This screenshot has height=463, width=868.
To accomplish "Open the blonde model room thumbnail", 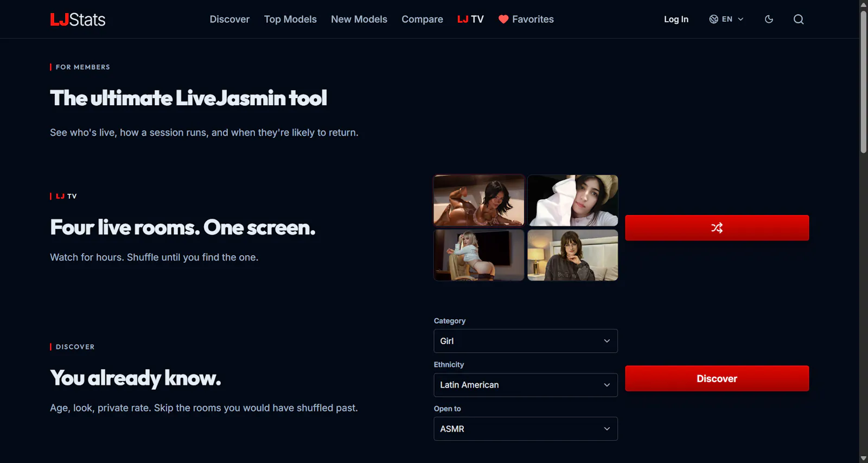I will point(479,255).
